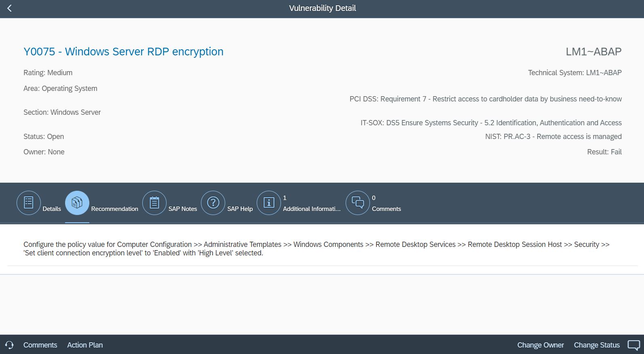Open the SAP Notes tab label
Viewport: 644px width, 354px height.
(x=182, y=209)
